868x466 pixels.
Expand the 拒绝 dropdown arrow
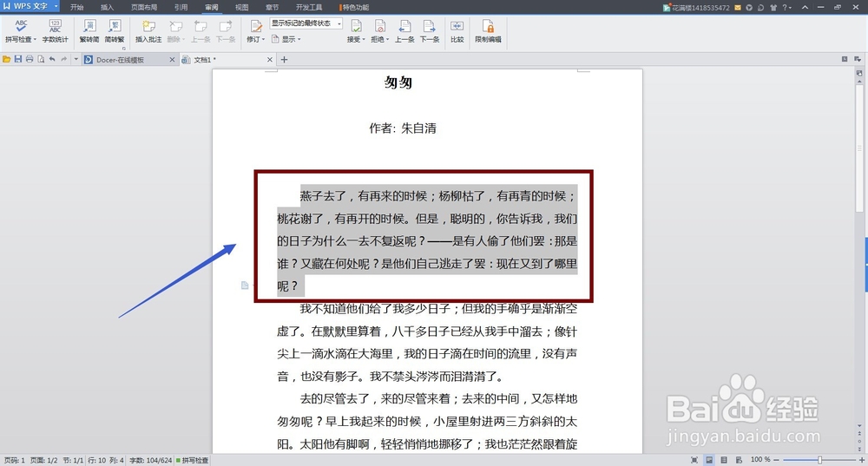(387, 39)
